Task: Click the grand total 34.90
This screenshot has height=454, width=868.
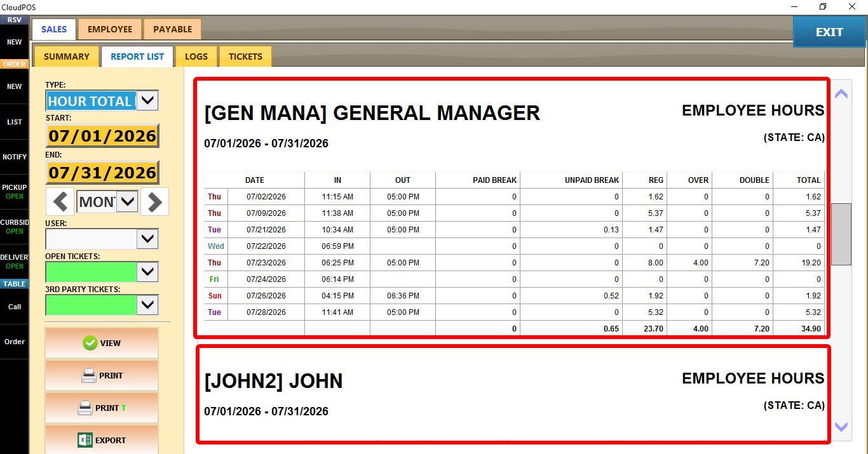Action: (x=799, y=329)
